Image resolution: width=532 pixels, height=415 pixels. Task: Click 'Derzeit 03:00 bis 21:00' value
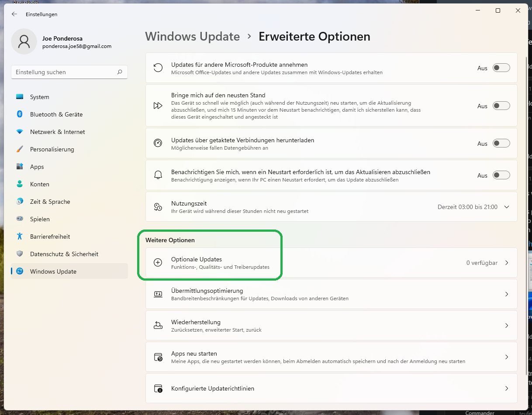467,207
